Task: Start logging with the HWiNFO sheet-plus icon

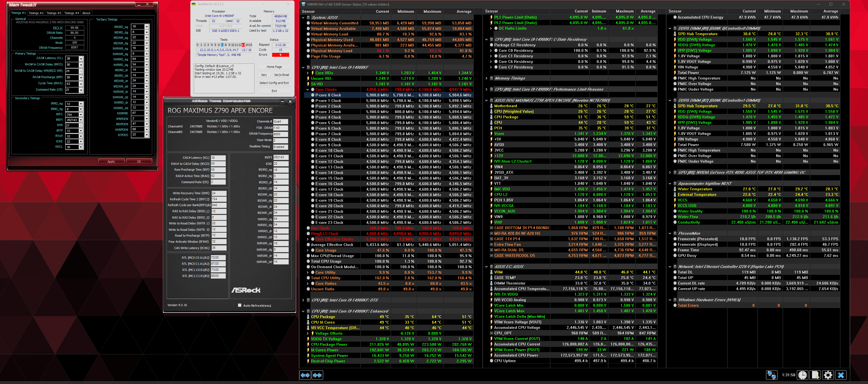Action: [x=815, y=375]
